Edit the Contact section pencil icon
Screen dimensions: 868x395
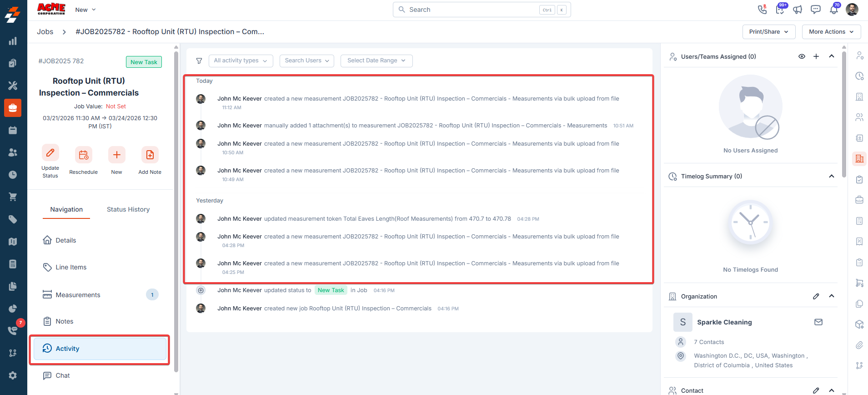816,390
